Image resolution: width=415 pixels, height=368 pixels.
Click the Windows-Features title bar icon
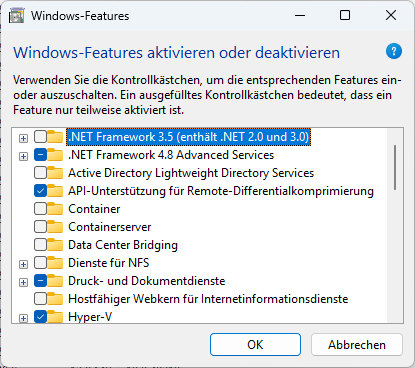coord(17,16)
